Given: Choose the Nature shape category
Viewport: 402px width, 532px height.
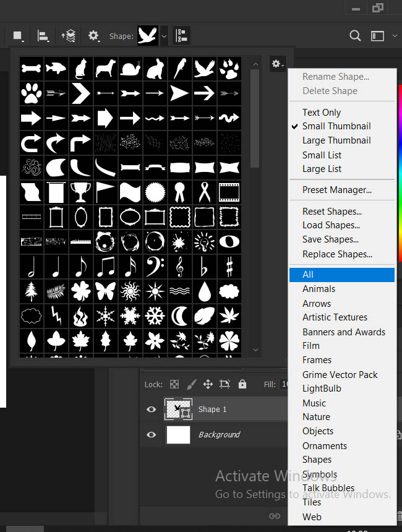Looking at the screenshot, I should pyautogui.click(x=316, y=417).
